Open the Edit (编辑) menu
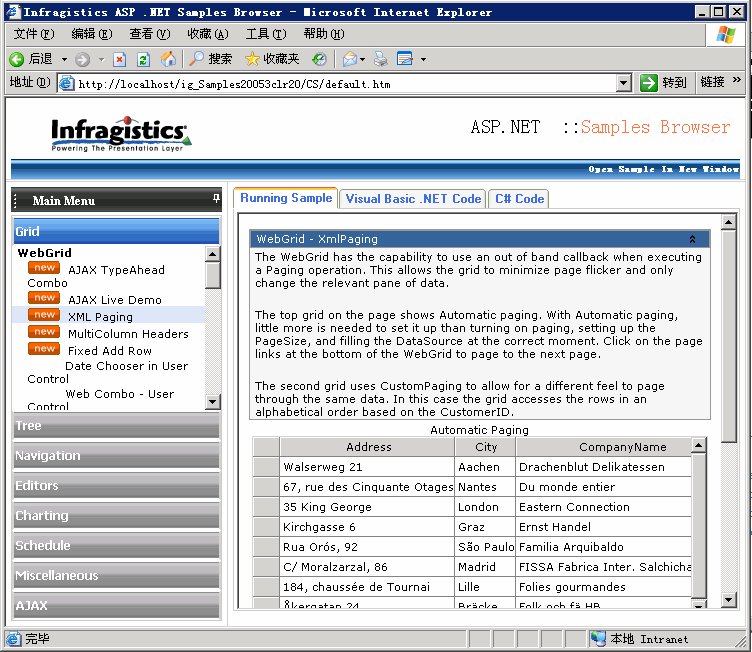The width and height of the screenshot is (752, 652). click(x=92, y=34)
